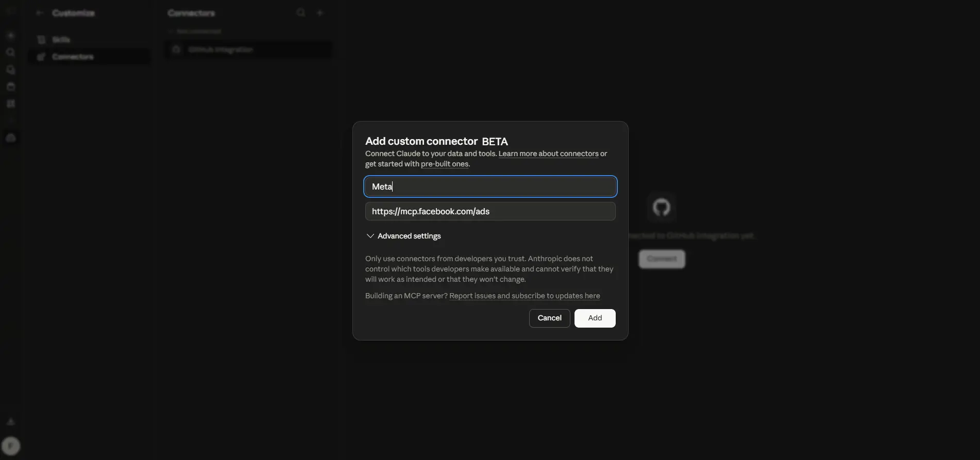Image resolution: width=980 pixels, height=460 pixels.
Task: Click the artifacts grid icon in the left rail
Action: pyautogui.click(x=11, y=104)
